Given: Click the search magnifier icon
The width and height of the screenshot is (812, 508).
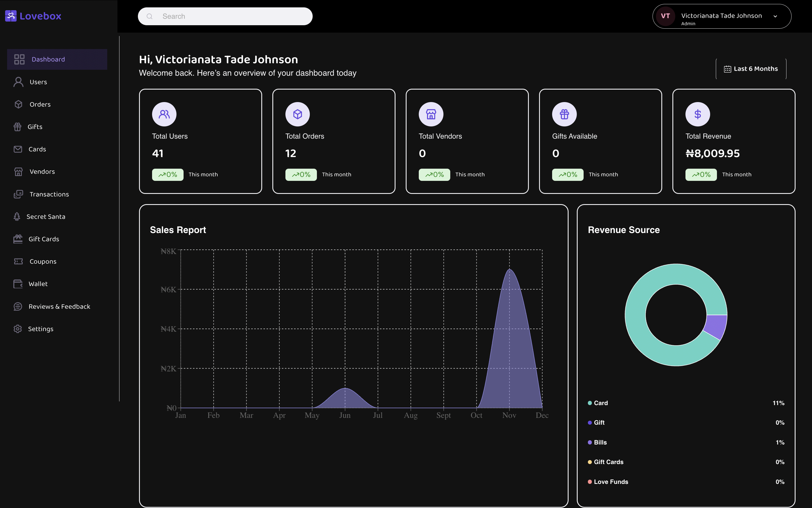Looking at the screenshot, I should tap(150, 16).
